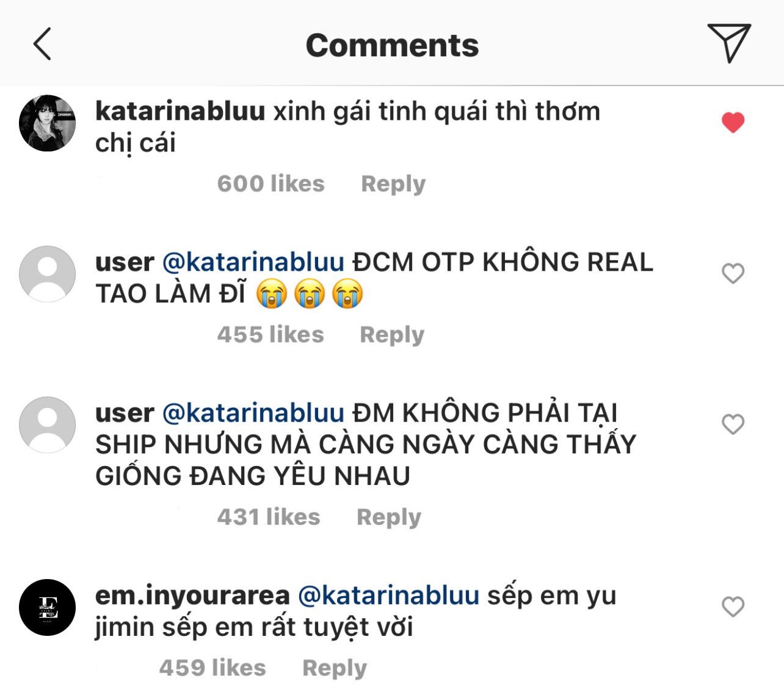Like em.inyourarea's comment heart
This screenshot has width=784, height=700.
coord(733,607)
